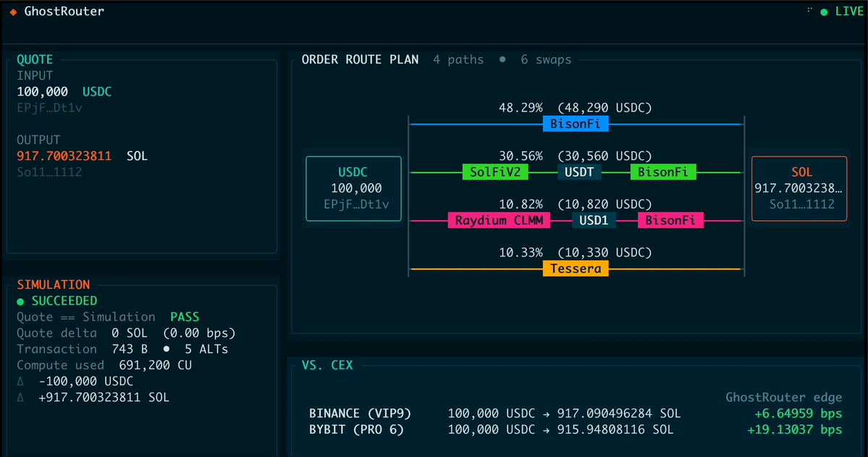Image resolution: width=868 pixels, height=457 pixels.
Task: Click the orange Tessera swap badge
Action: (x=576, y=268)
